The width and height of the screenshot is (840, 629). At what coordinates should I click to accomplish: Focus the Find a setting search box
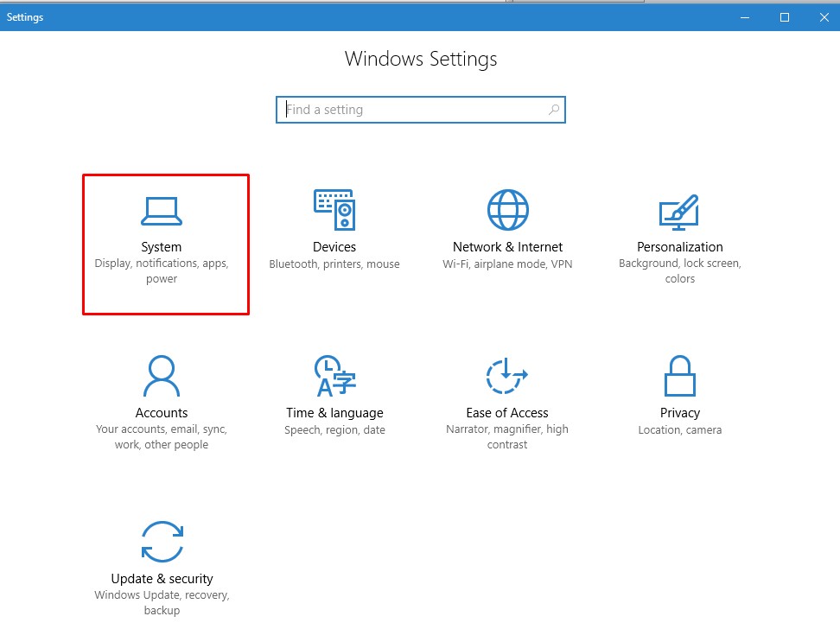[x=421, y=110]
